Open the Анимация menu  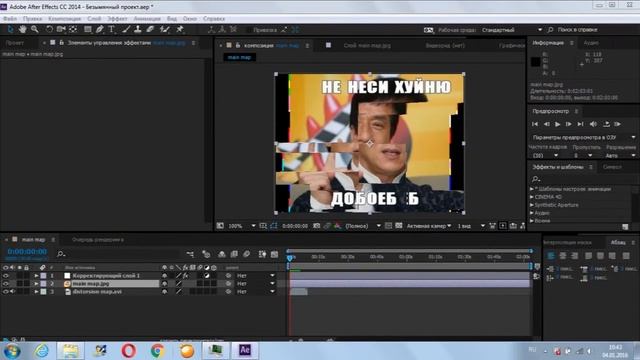(147, 19)
